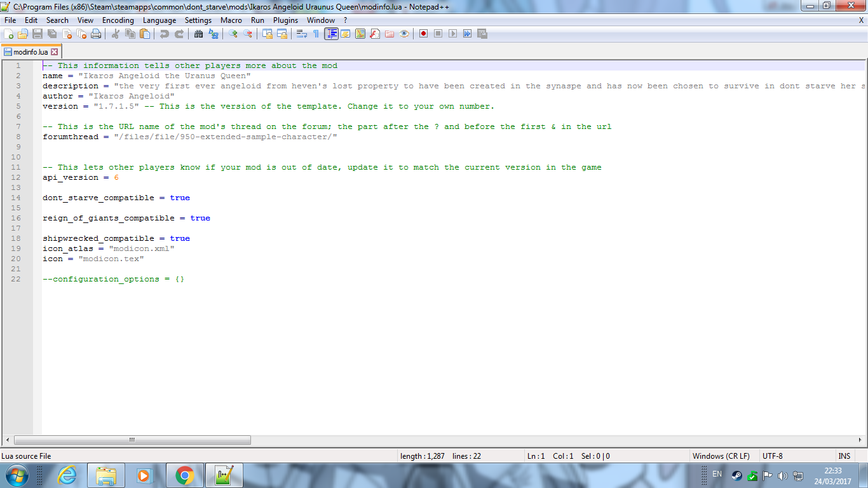Image resolution: width=868 pixels, height=488 pixels.
Task: Click the Zoom In toolbar icon
Action: pyautogui.click(x=233, y=34)
